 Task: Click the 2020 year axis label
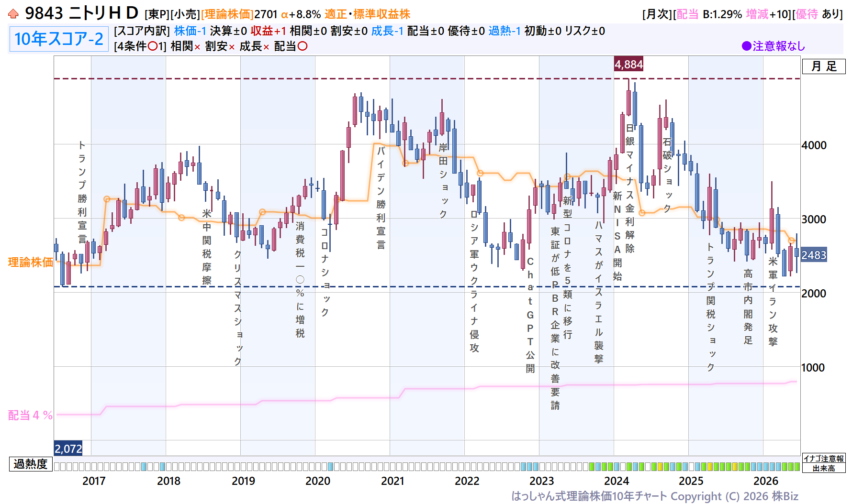(318, 481)
